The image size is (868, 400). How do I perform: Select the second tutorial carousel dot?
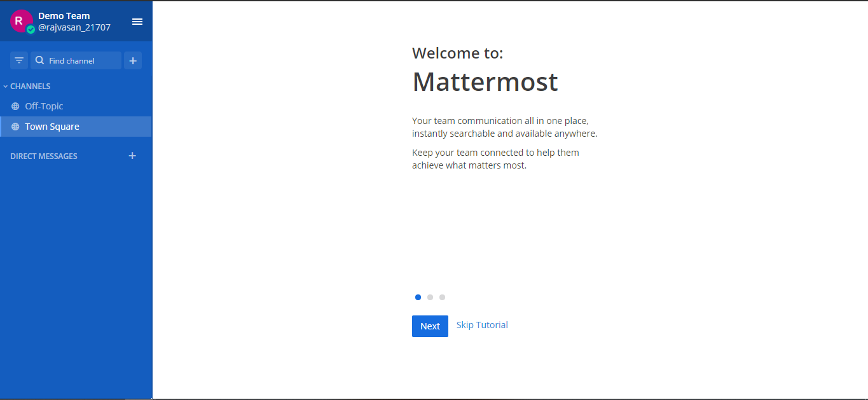(430, 297)
